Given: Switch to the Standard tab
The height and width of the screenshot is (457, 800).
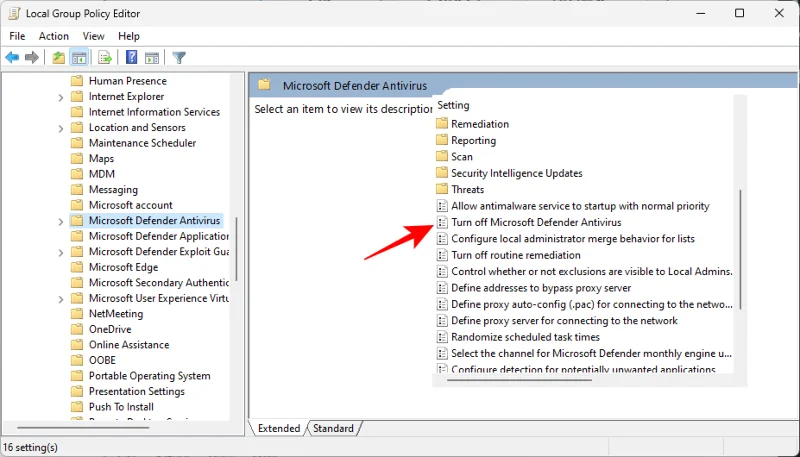Looking at the screenshot, I should (333, 428).
